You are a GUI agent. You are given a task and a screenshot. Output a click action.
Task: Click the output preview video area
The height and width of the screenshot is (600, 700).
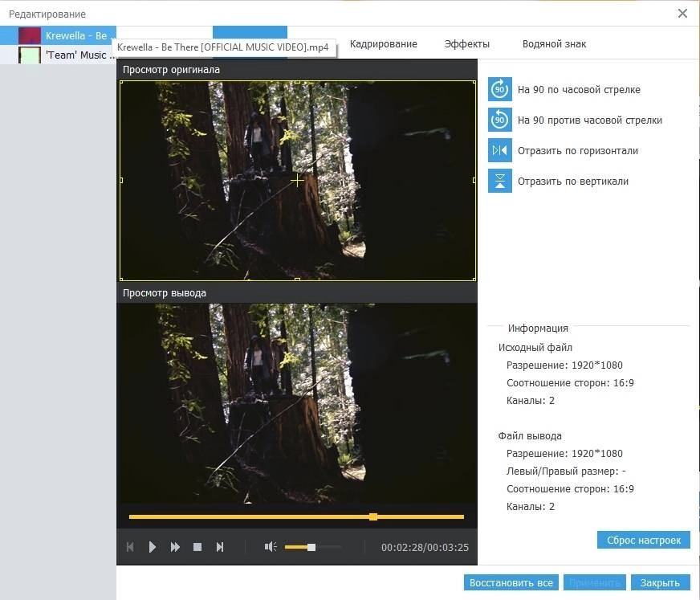tap(297, 404)
